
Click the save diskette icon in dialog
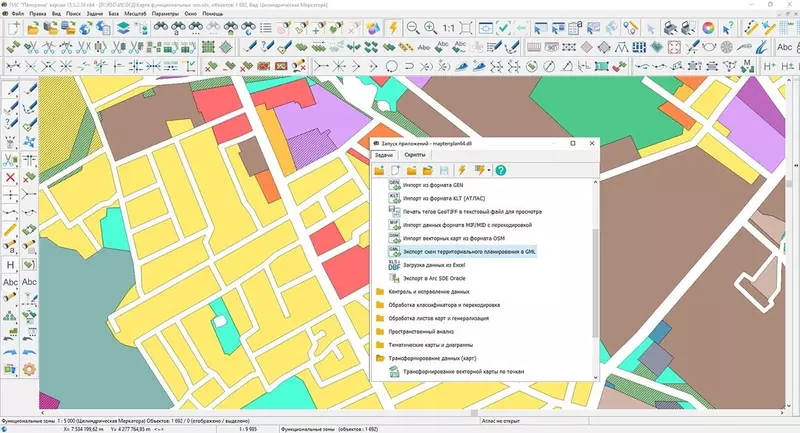pos(443,171)
